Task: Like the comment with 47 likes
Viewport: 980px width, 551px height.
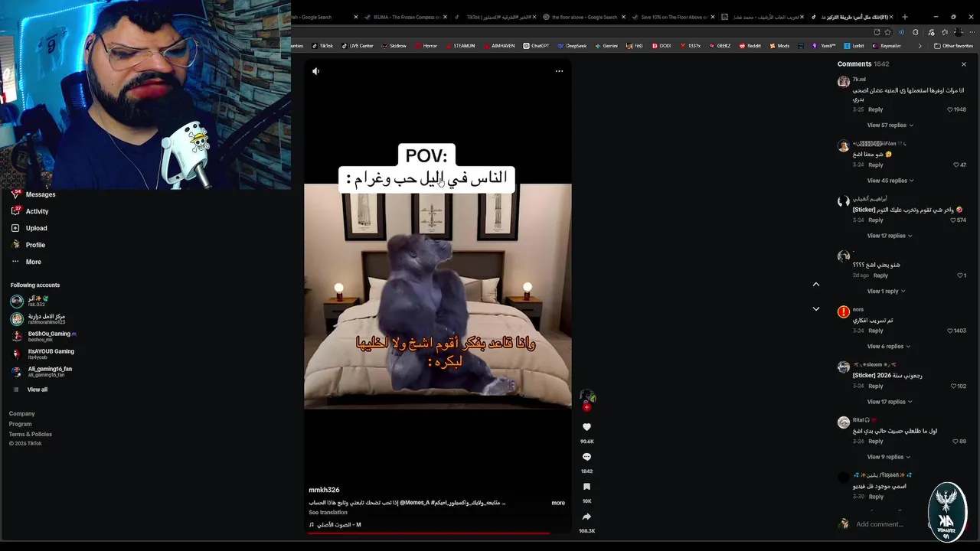Action: pos(956,165)
